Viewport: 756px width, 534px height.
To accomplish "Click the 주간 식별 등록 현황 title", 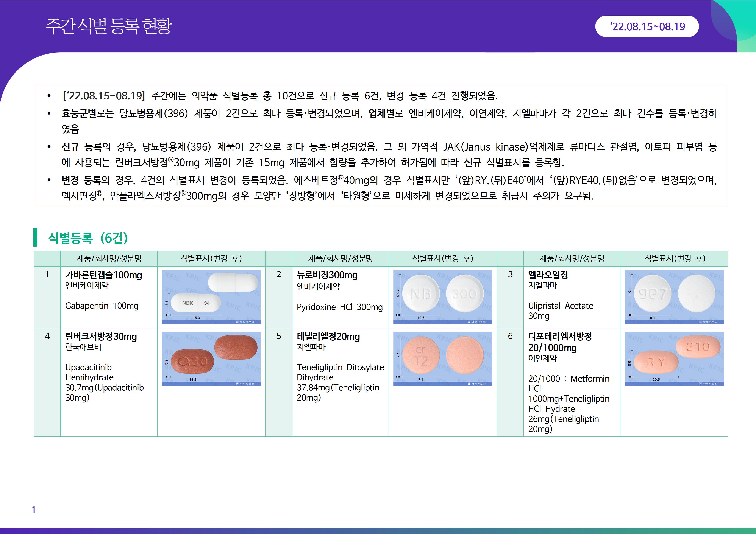I will click(x=109, y=26).
